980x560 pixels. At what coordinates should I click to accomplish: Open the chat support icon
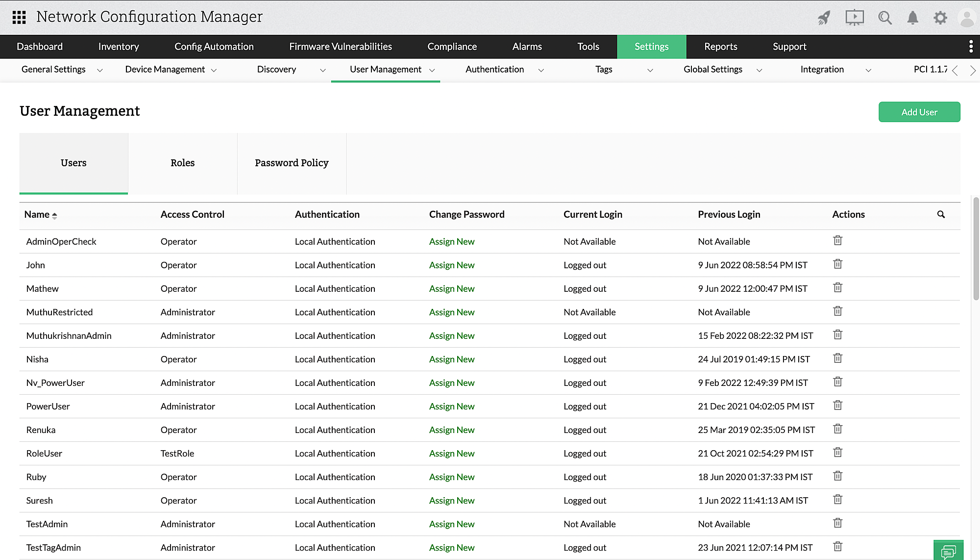tap(948, 551)
